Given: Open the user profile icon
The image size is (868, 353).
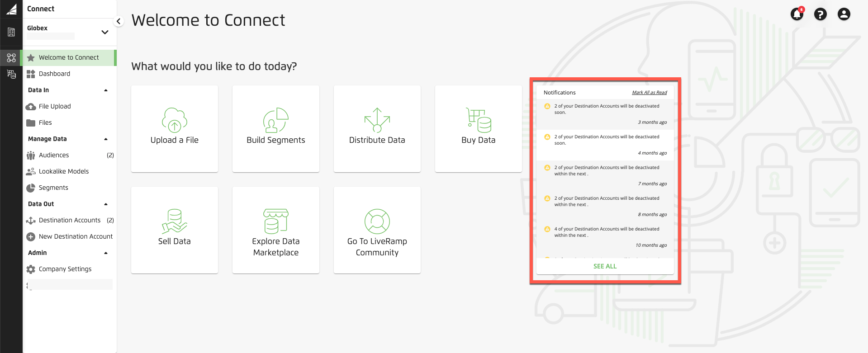Looking at the screenshot, I should (x=844, y=14).
